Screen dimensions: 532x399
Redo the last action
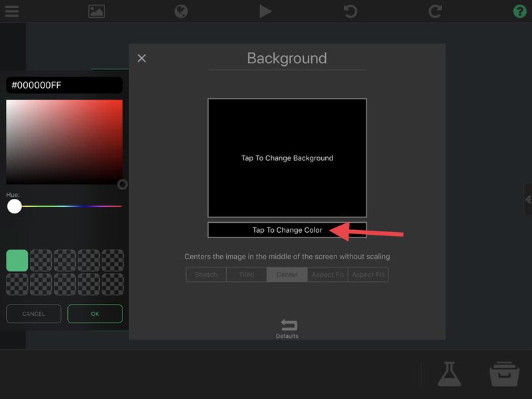(435, 11)
